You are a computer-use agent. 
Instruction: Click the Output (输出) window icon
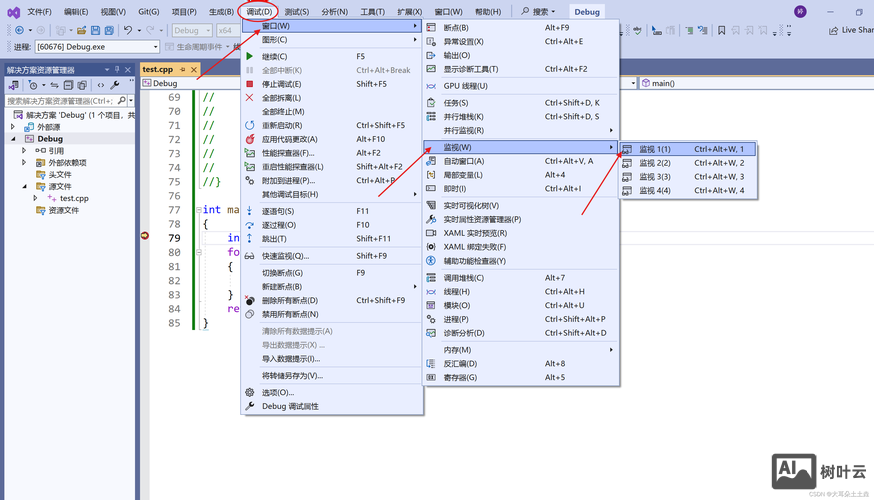[431, 55]
